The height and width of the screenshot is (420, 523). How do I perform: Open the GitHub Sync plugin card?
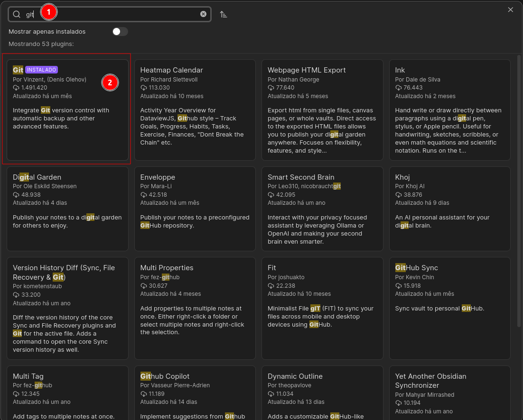[x=449, y=309]
